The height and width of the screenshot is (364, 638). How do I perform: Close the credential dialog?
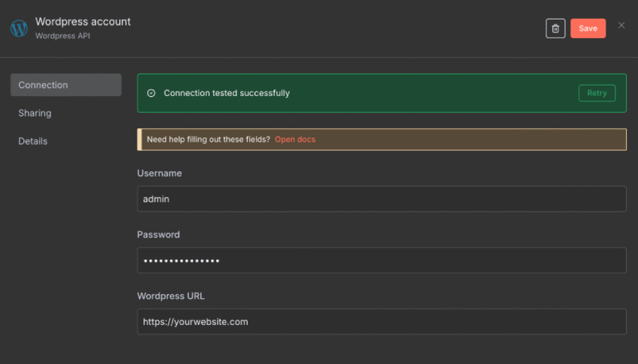click(621, 26)
